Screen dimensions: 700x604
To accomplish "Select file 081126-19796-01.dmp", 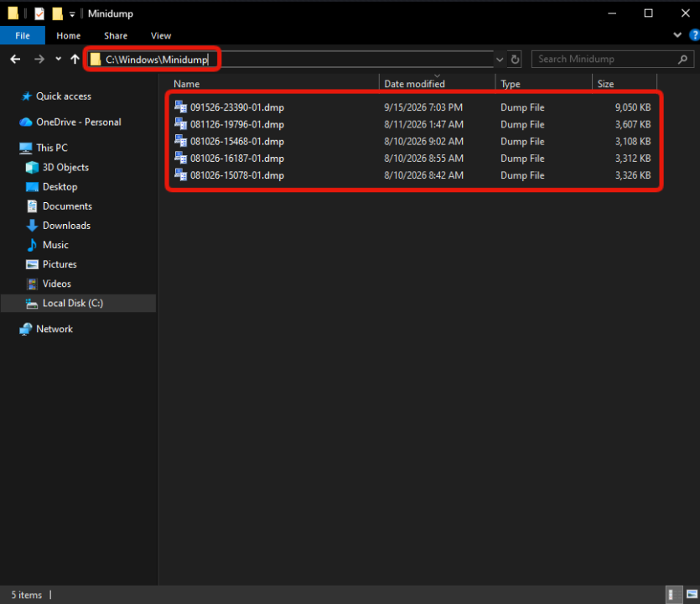I will pyautogui.click(x=237, y=124).
